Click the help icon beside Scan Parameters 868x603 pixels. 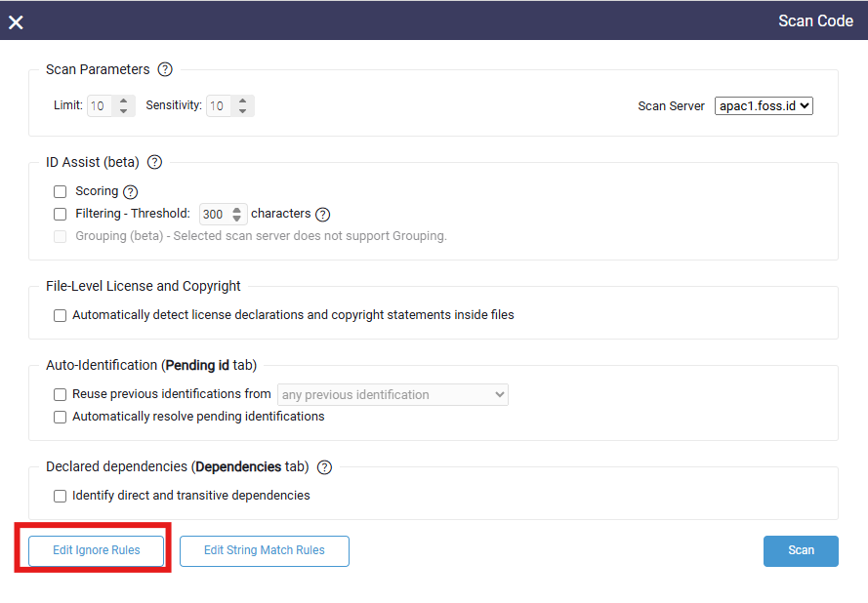tap(165, 69)
